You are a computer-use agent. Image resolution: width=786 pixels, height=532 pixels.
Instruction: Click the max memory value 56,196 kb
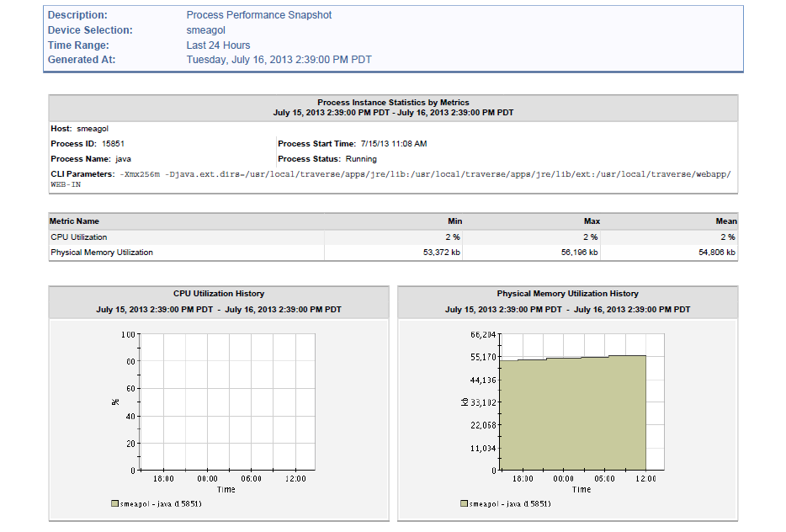pos(580,253)
